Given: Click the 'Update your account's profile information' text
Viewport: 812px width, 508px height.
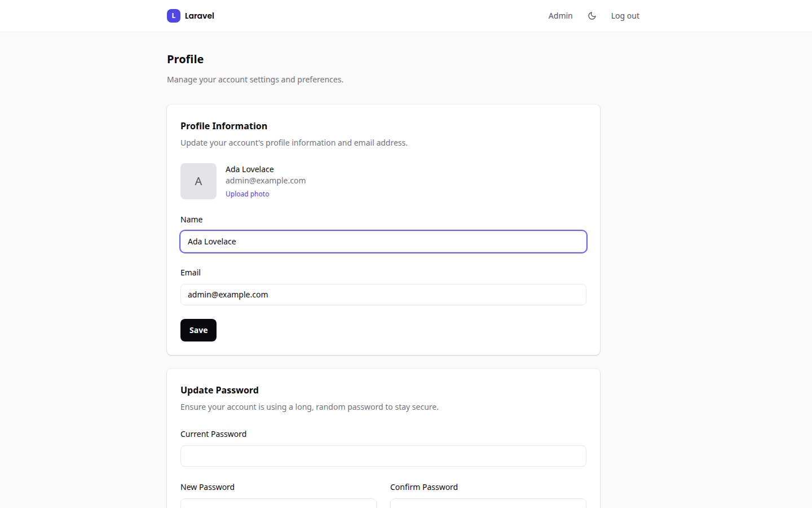Looking at the screenshot, I should point(294,143).
